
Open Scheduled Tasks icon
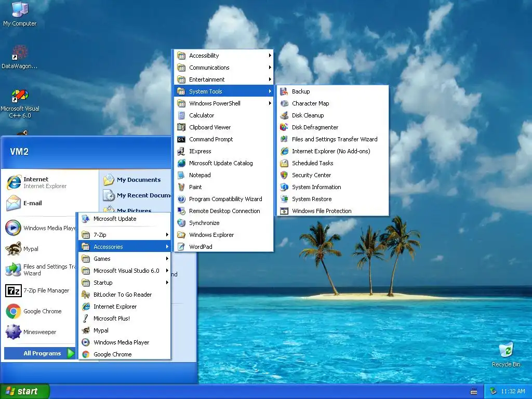pyautogui.click(x=284, y=163)
